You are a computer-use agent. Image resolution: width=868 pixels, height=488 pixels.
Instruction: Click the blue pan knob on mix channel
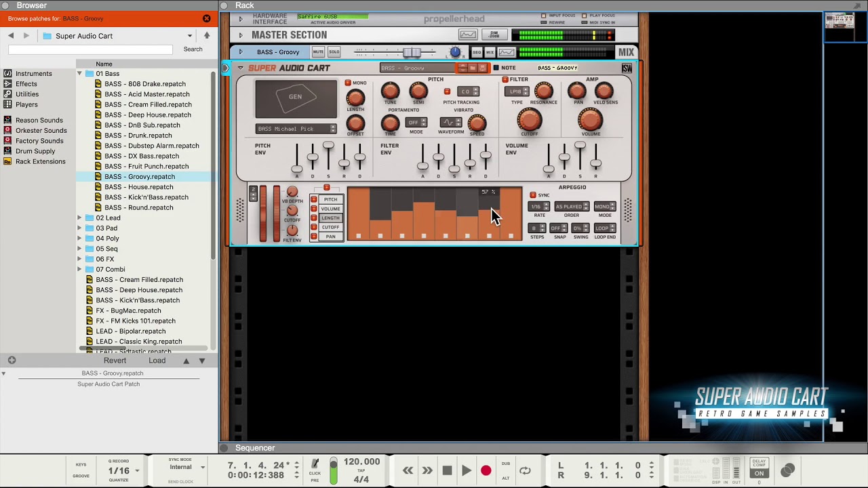pyautogui.click(x=455, y=52)
